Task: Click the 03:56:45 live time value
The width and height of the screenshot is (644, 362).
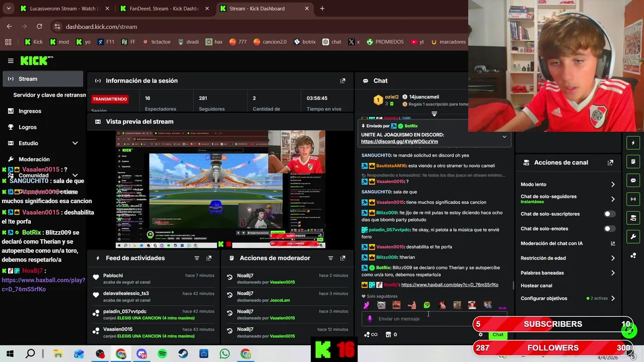Action: point(317,98)
